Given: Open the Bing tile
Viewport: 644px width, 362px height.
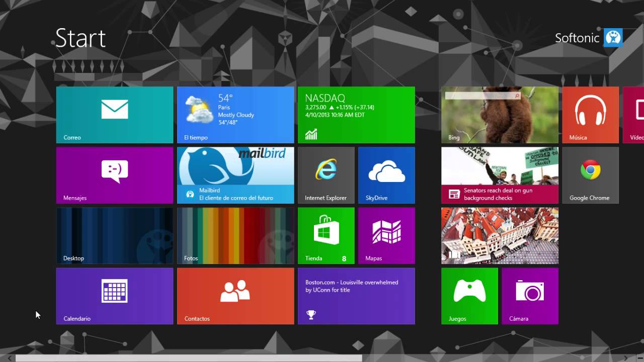Looking at the screenshot, I should (500, 115).
